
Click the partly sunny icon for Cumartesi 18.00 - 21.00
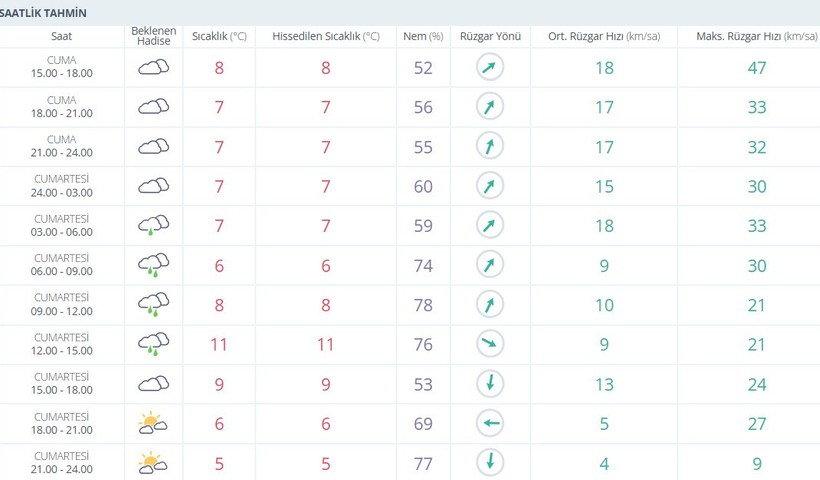click(x=153, y=423)
